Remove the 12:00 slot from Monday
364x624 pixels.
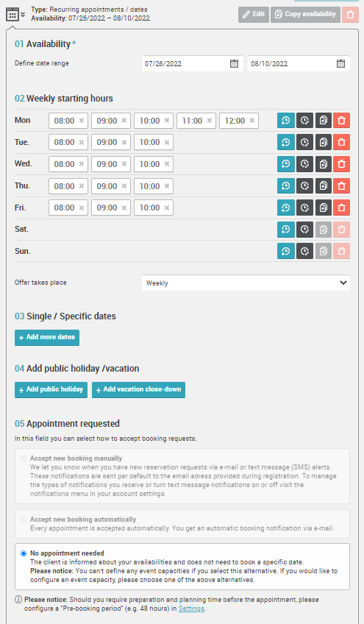click(x=251, y=121)
